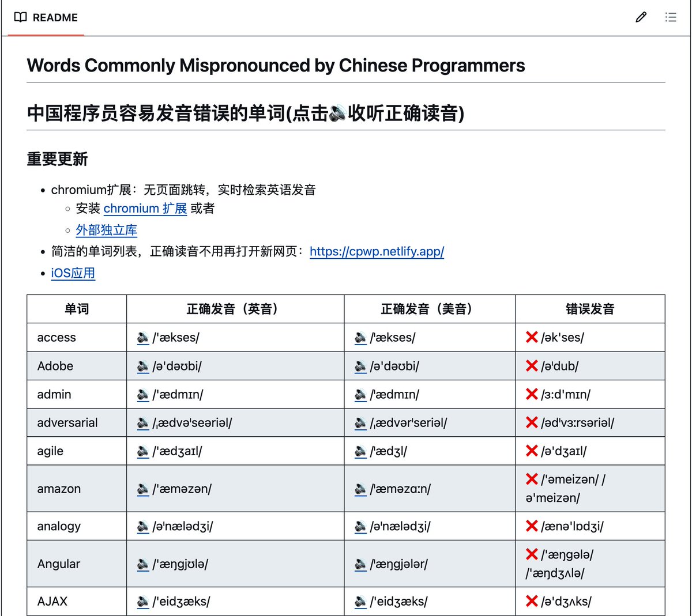The width and height of the screenshot is (692, 616).
Task: Click wrong pronunciation /ə'dʒaɪl/ for agile
Action: (564, 451)
